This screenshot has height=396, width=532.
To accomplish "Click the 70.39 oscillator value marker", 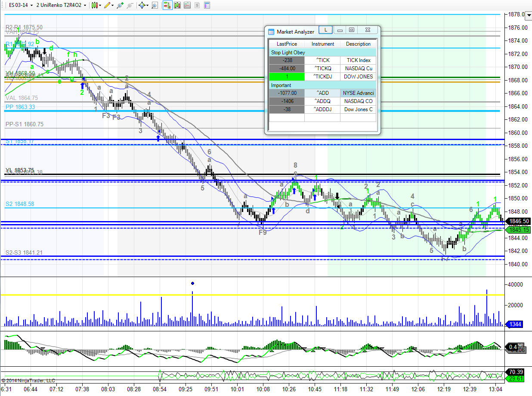I will pos(515,371).
